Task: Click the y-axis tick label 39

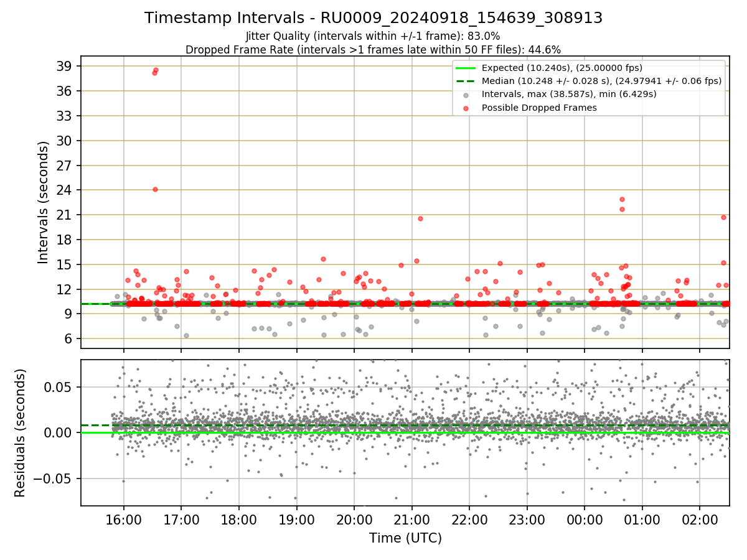Action: click(63, 66)
